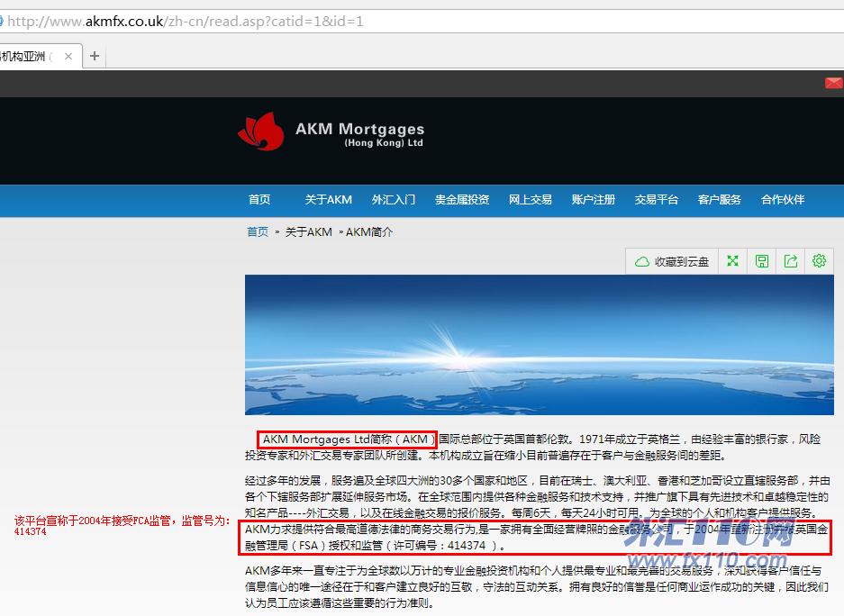Open the 合作伙伴 navigation menu item
Viewport: 844px width, 616px height.
pos(783,200)
